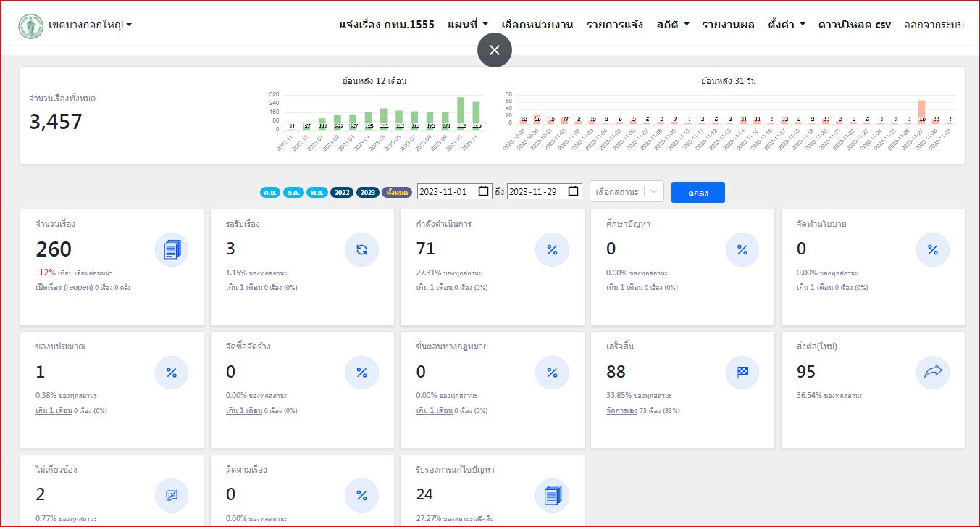
Task: Go to เลือกหน่วยงาน page
Action: click(x=537, y=25)
